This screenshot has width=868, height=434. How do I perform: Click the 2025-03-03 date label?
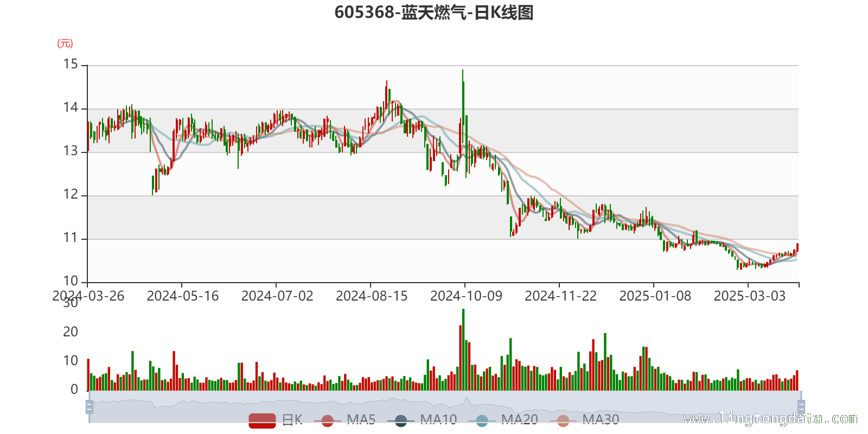(x=749, y=296)
